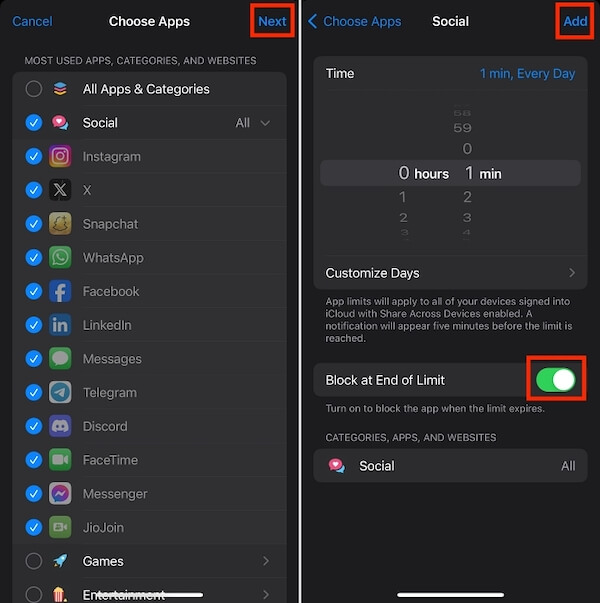Open the Social All categories row
600x603 pixels.
click(450, 466)
